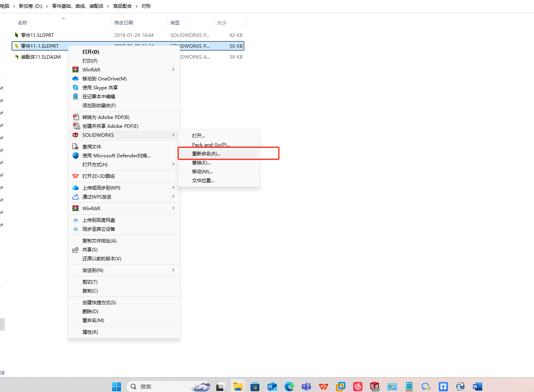Click breadcrumb chevron before 新加卷 (D:)

(14, 6)
